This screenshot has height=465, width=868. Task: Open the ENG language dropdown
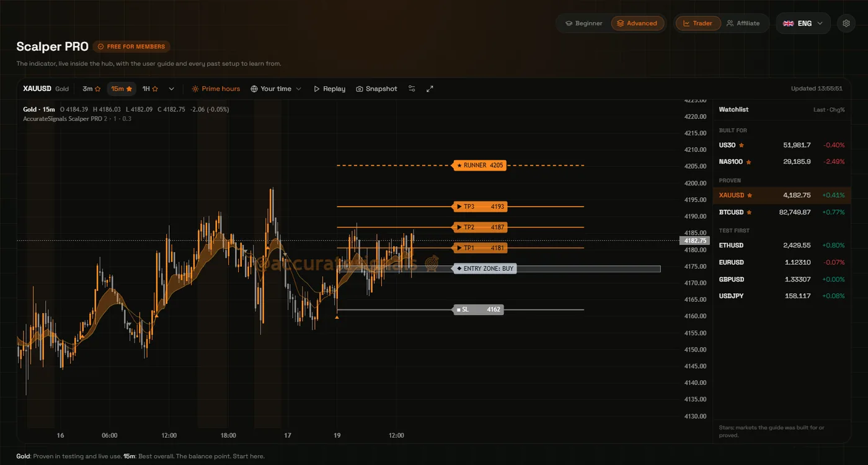coord(803,23)
